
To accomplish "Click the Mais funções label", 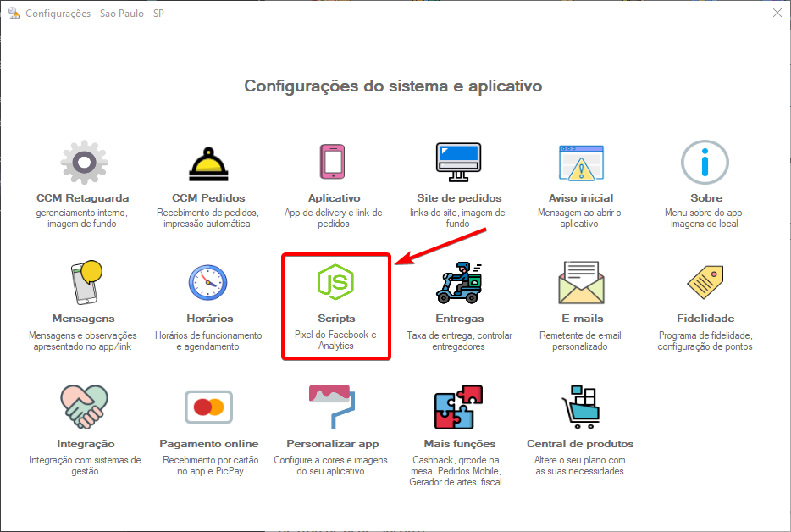I will (460, 444).
